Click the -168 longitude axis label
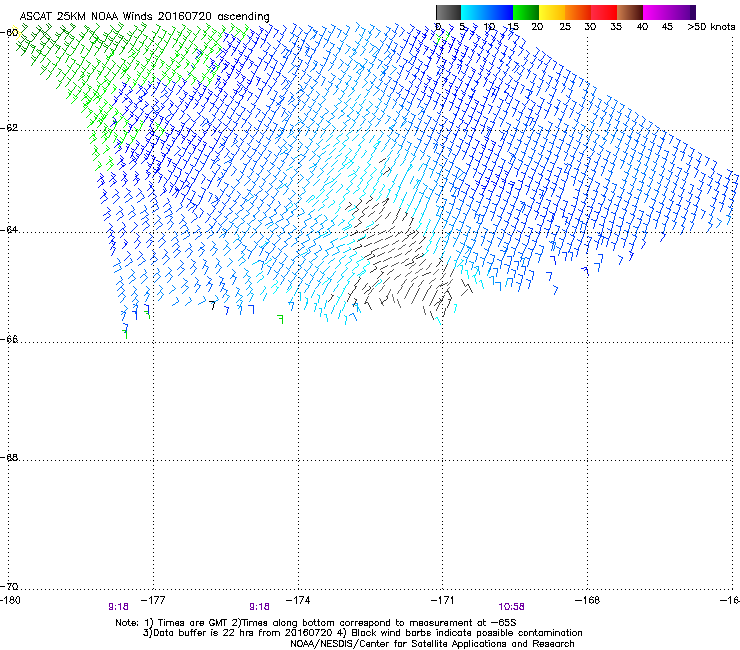This screenshot has width=740, height=650. 588,600
